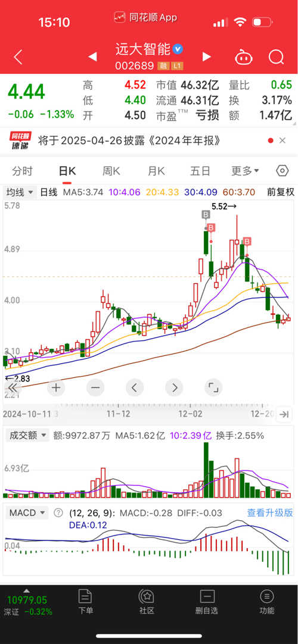
Task: Zoom out chart with minus button
Action: tap(95, 387)
